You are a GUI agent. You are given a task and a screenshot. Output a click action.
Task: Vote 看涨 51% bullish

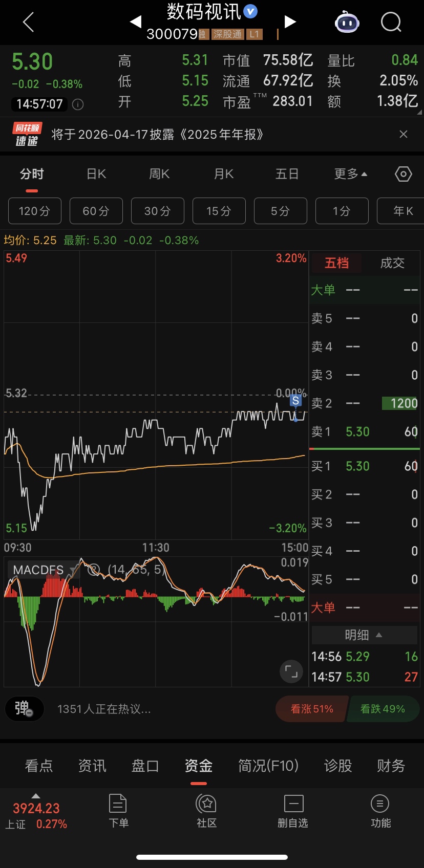tap(312, 709)
